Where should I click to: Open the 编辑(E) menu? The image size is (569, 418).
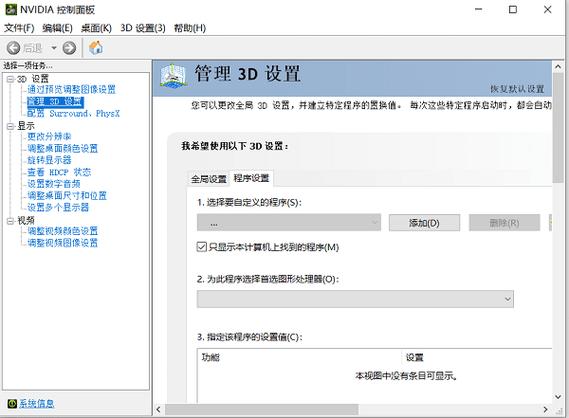point(57,28)
